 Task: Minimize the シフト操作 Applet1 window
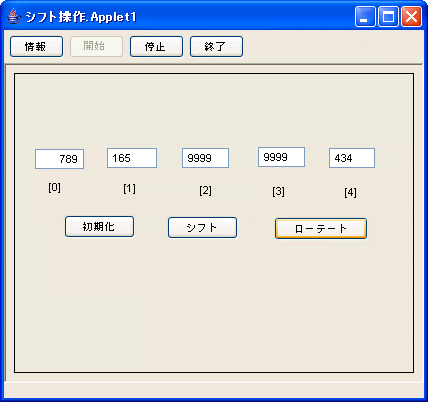pos(365,16)
